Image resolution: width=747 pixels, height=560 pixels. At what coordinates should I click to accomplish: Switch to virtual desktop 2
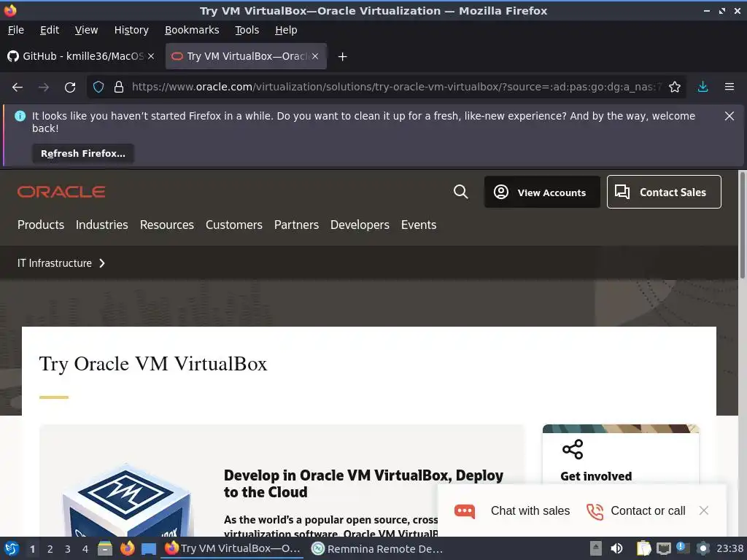[50, 549]
